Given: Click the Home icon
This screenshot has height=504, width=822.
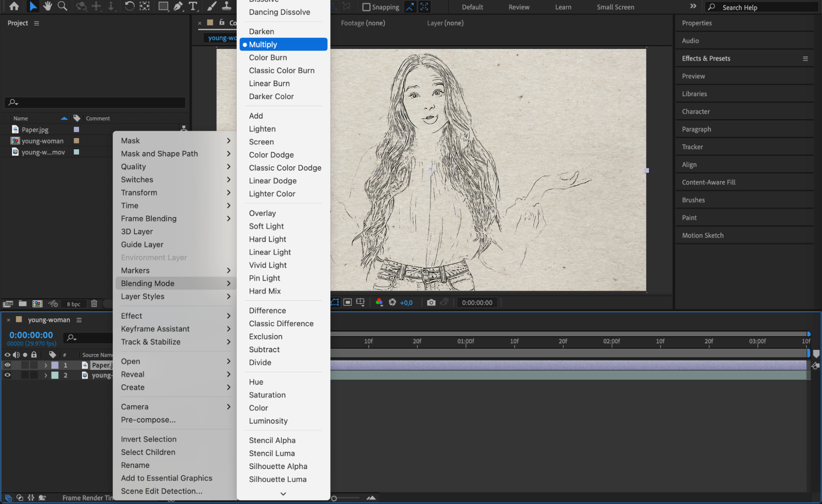Looking at the screenshot, I should pyautogui.click(x=14, y=6).
